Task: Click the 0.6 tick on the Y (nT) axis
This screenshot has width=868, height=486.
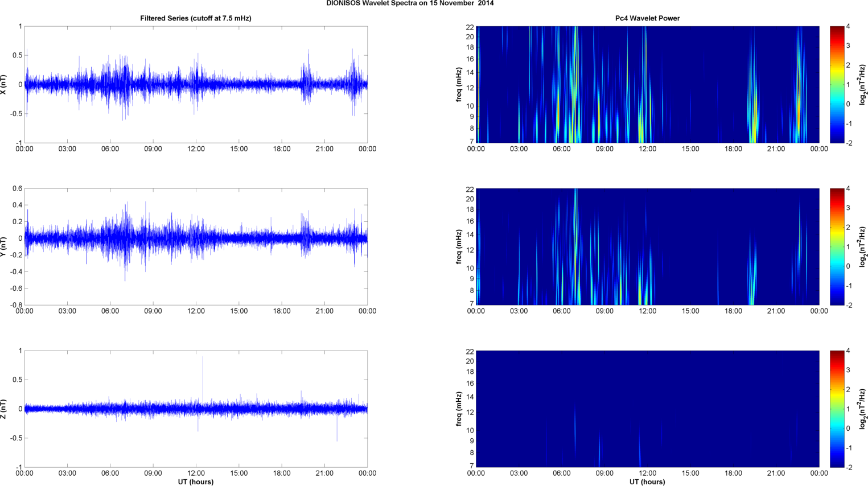Action: [x=17, y=188]
